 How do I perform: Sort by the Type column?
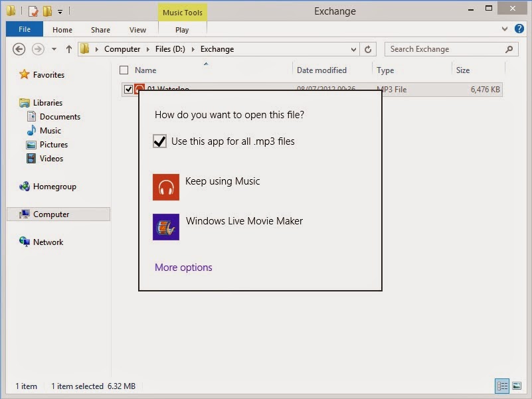coord(385,70)
